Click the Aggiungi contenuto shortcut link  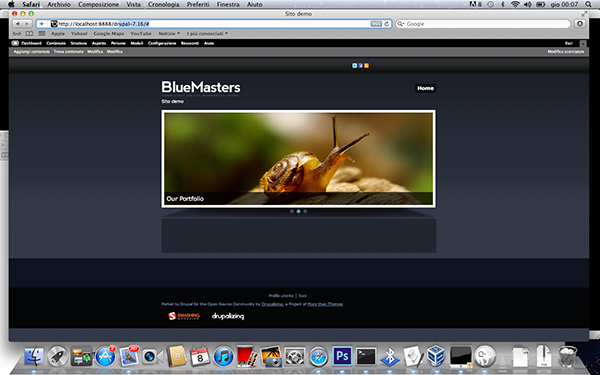pyautogui.click(x=32, y=52)
